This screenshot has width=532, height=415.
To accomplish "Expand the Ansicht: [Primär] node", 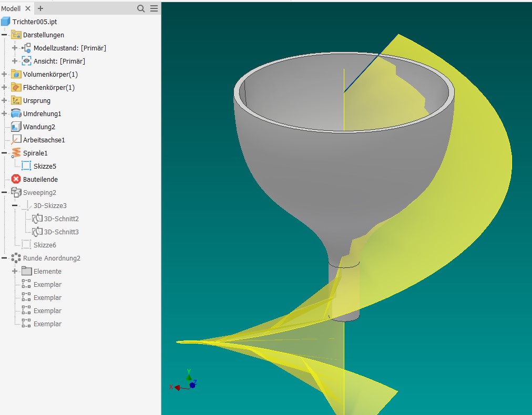I will (x=15, y=61).
